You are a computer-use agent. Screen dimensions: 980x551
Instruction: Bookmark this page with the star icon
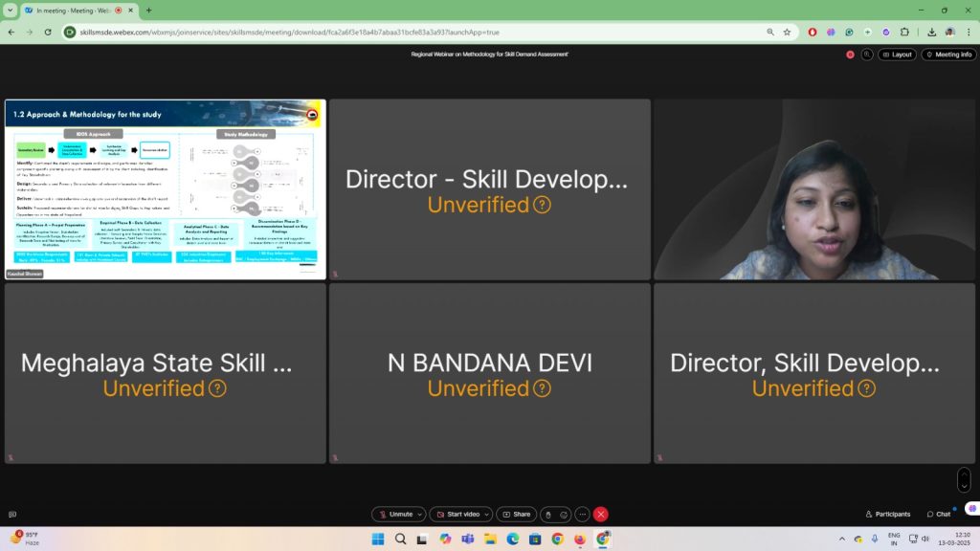[x=787, y=32]
